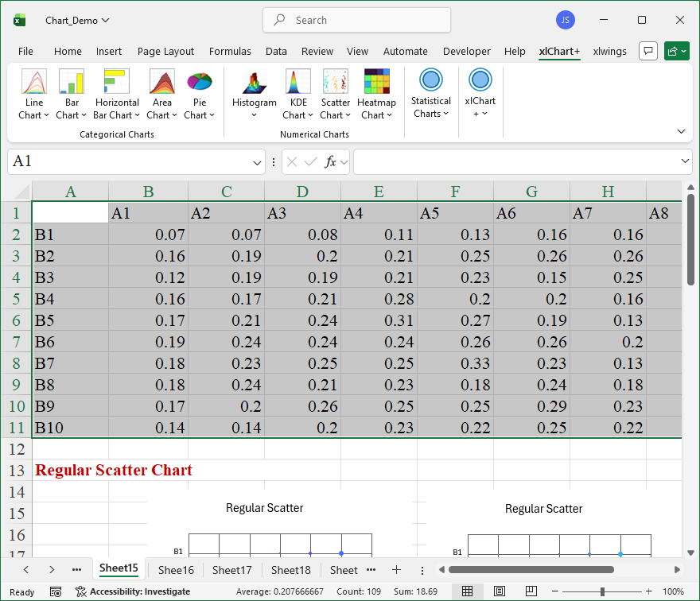Toggle Page Layout view in status bar
Image resolution: width=700 pixels, height=601 pixels.
point(499,591)
